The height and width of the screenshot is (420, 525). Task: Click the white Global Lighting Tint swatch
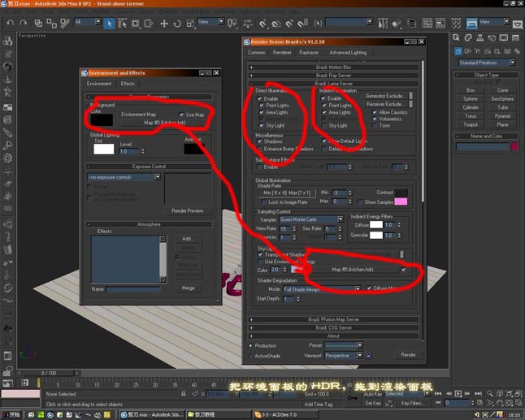pos(104,149)
